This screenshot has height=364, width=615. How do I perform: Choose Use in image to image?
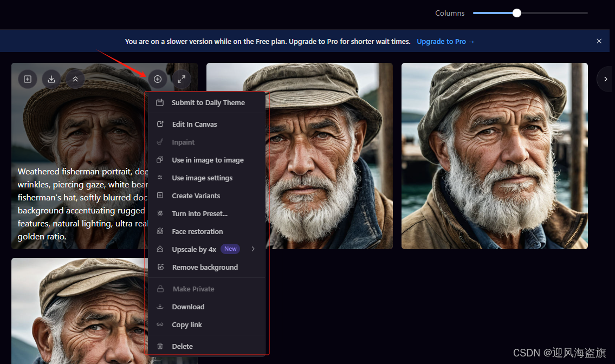pyautogui.click(x=206, y=160)
